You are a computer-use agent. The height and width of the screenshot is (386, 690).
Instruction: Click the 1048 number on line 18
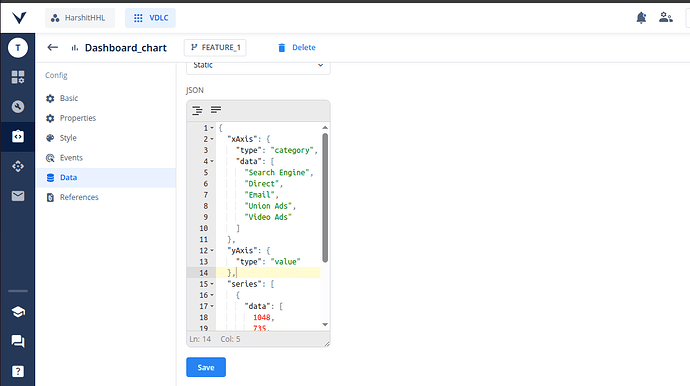point(261,317)
